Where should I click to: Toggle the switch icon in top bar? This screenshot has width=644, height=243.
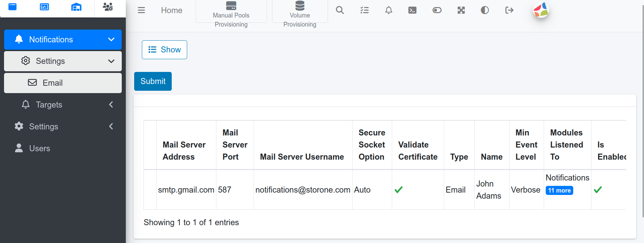(437, 10)
